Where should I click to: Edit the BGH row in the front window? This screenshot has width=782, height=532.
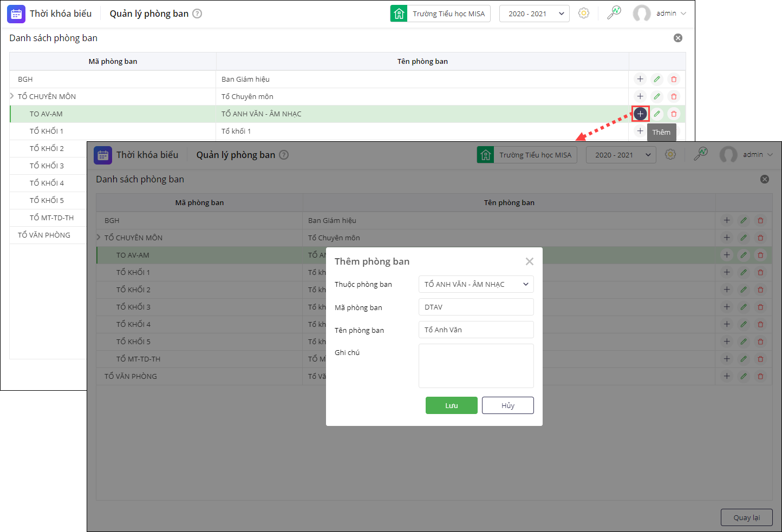click(744, 220)
